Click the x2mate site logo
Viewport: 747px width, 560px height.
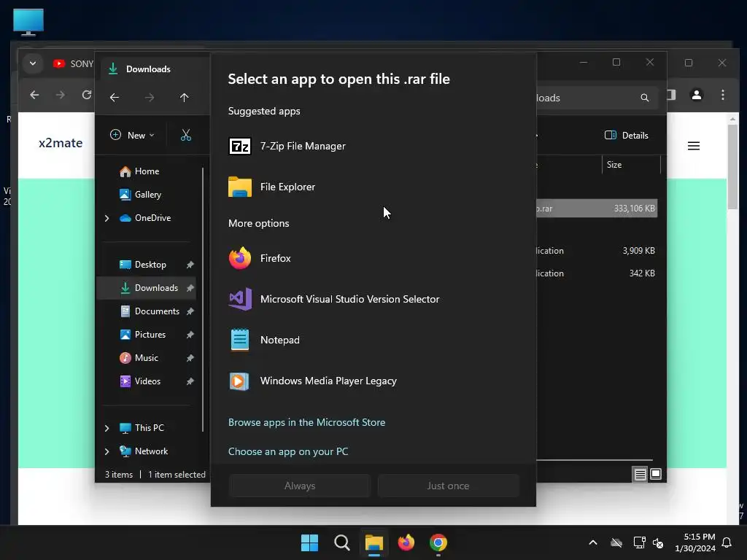tap(61, 143)
